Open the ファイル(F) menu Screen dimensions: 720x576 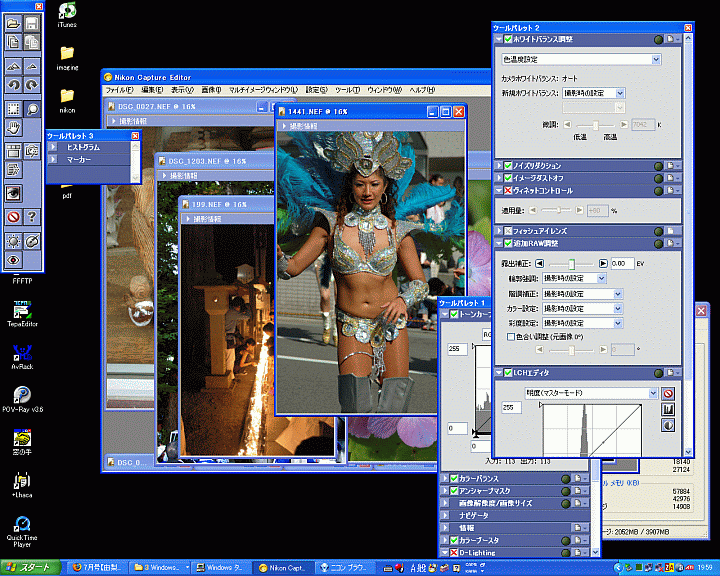(x=119, y=90)
